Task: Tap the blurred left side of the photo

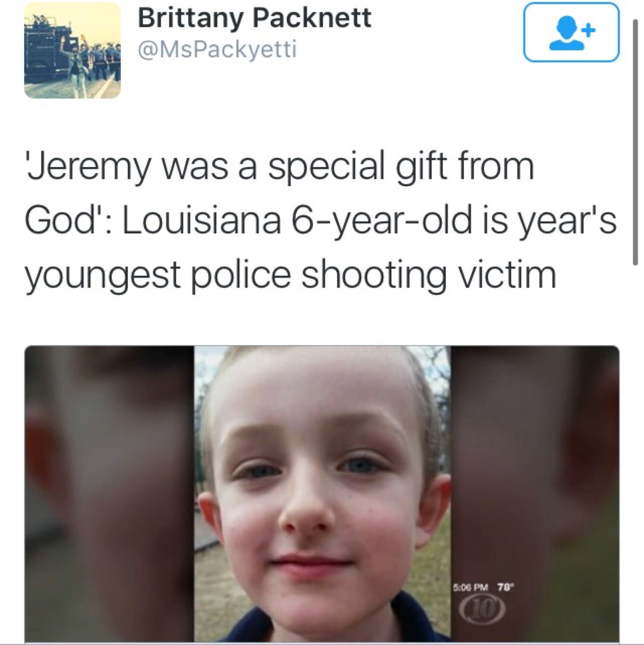Action: click(x=109, y=494)
